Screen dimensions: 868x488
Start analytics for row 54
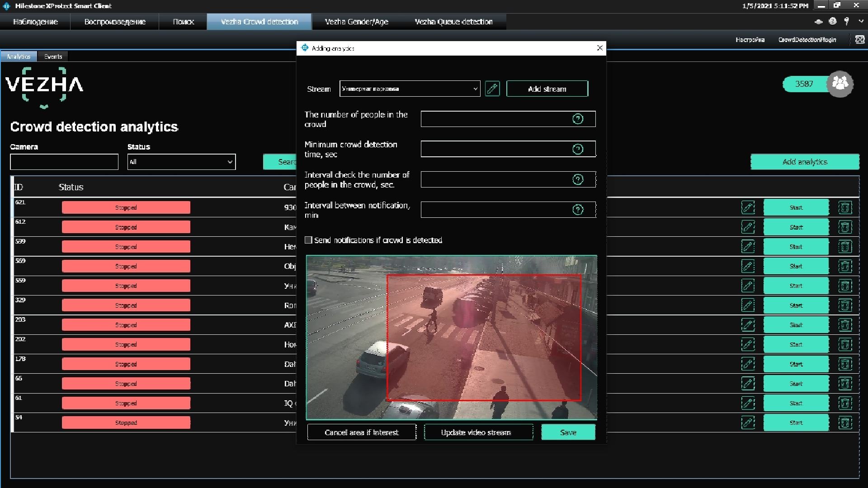tap(796, 423)
